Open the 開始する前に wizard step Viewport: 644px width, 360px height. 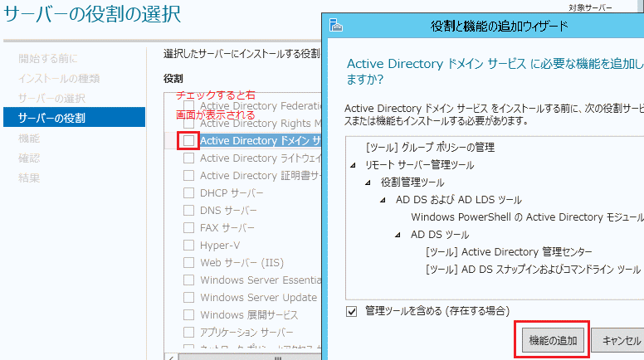47,59
